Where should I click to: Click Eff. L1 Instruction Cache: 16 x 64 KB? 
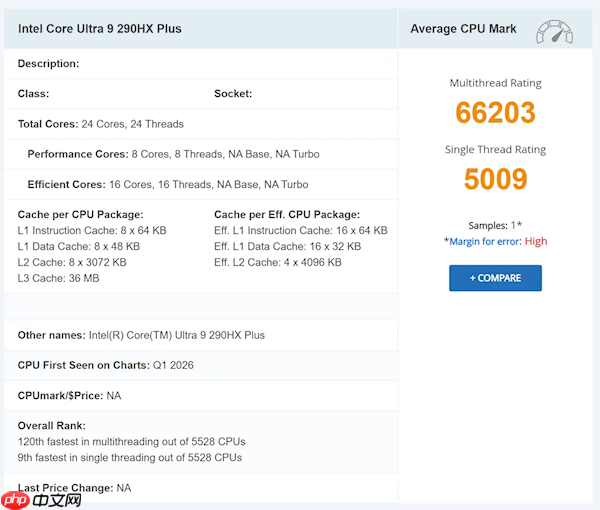[x=301, y=230]
